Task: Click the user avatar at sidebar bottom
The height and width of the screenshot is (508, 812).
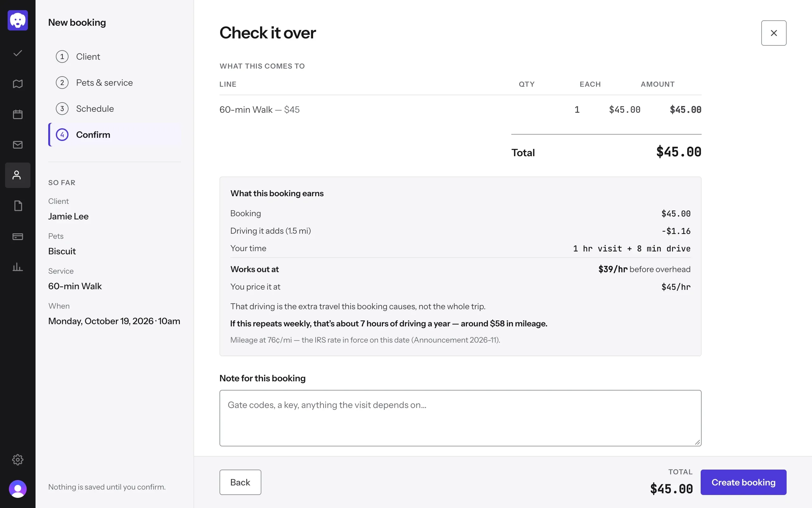Action: click(x=18, y=489)
